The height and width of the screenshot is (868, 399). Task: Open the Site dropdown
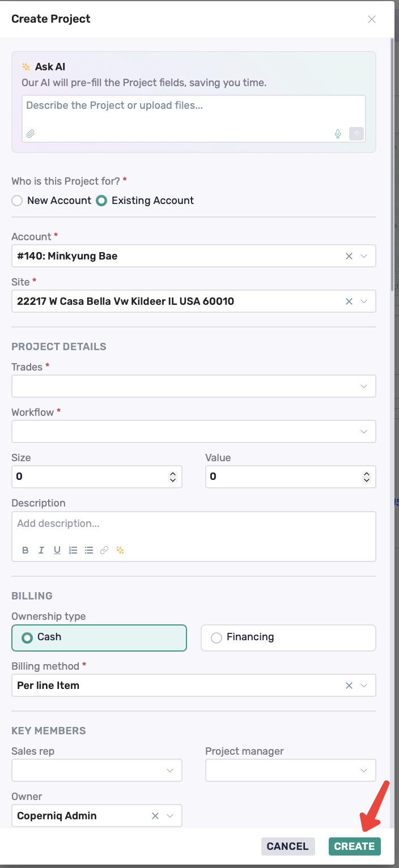pyautogui.click(x=364, y=301)
